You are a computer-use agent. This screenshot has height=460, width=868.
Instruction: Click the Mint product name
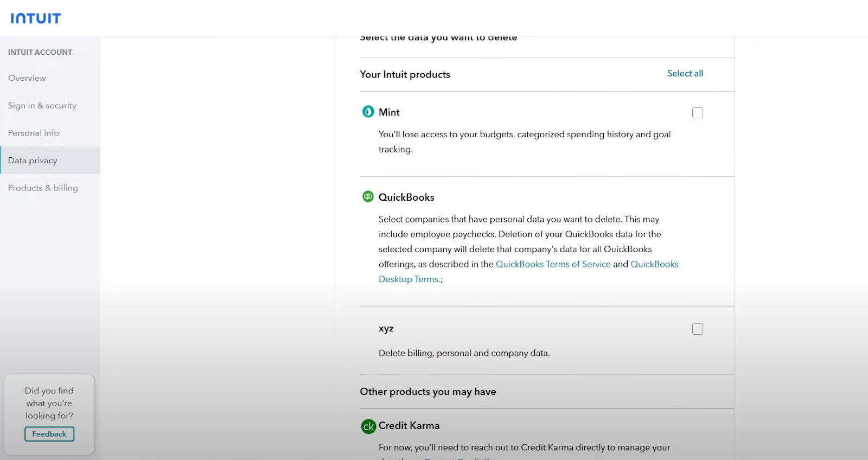pyautogui.click(x=389, y=112)
